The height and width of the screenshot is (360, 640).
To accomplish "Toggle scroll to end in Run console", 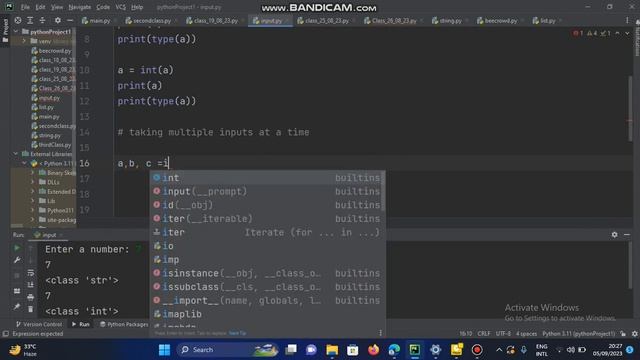I will click(x=31, y=284).
